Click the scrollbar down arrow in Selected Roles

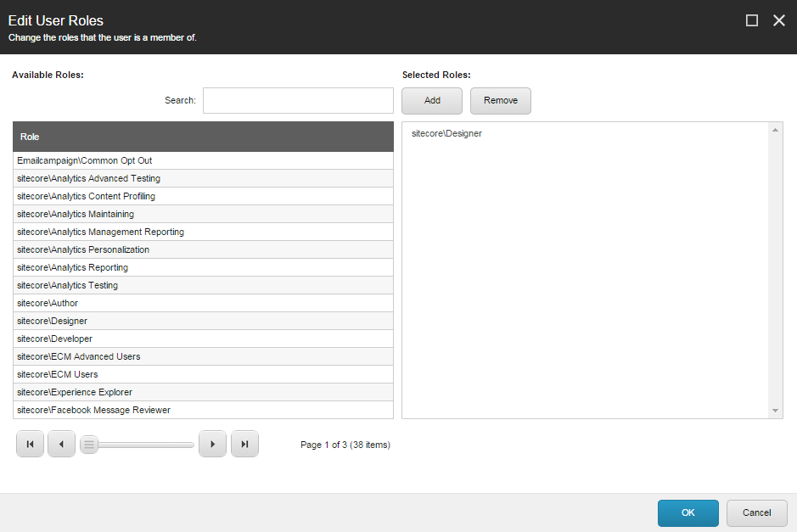tap(775, 411)
